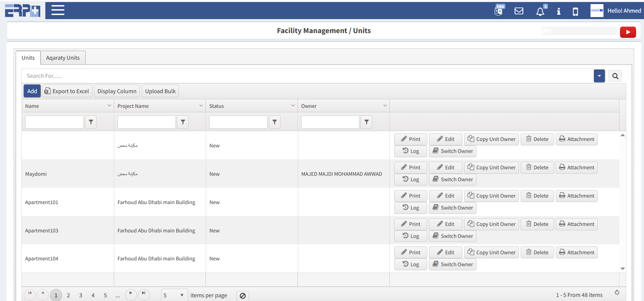Expand the blue search options dropdown
This screenshot has height=301, width=644.
click(x=599, y=76)
